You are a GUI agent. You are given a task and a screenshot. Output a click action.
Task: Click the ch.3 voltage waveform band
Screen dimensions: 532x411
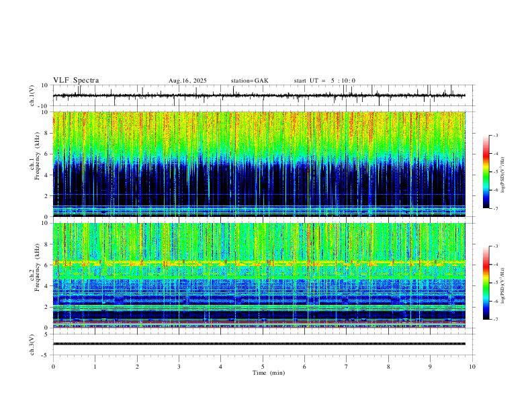click(x=259, y=344)
